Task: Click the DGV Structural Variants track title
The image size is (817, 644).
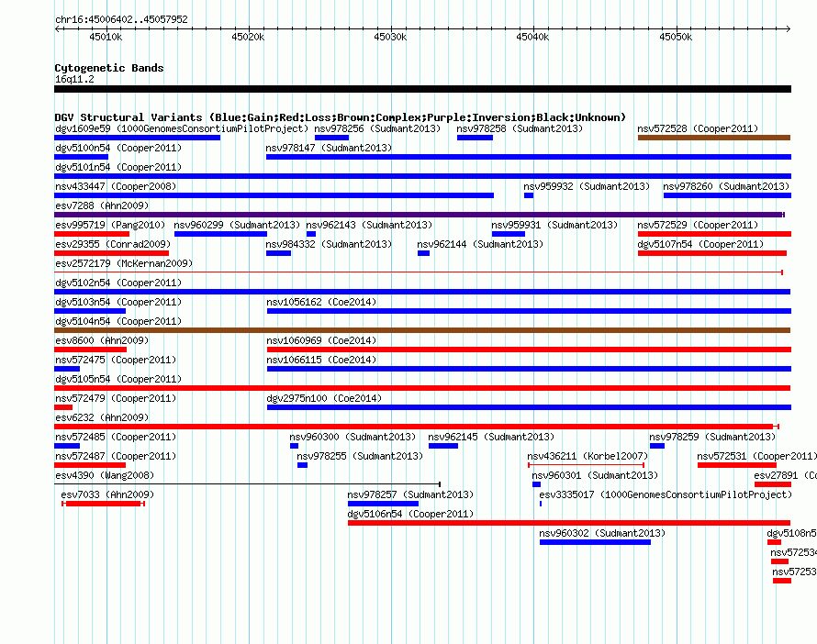Action: click(340, 117)
